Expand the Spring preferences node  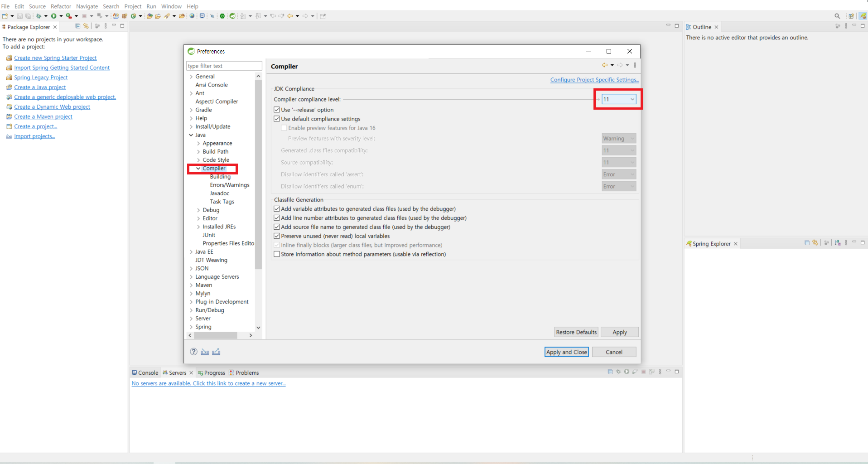(x=191, y=327)
